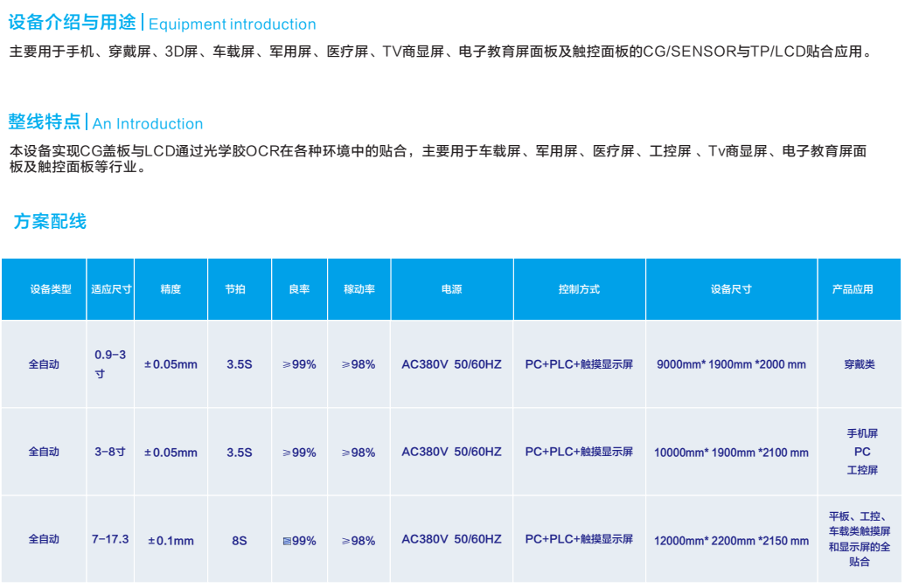Select the 8S takt time cell
The height and width of the screenshot is (588, 912).
pos(239,541)
